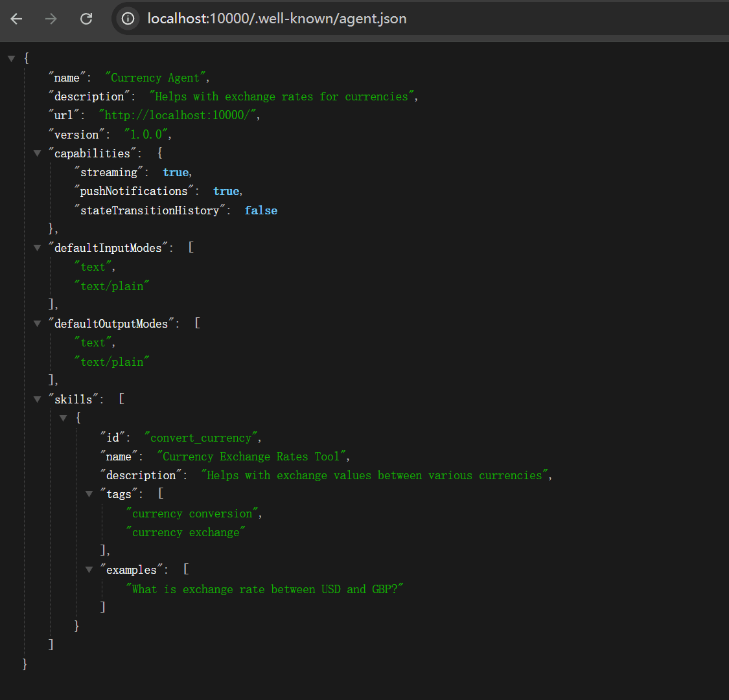Click the "pushNotifications" key

pyautogui.click(x=133, y=192)
